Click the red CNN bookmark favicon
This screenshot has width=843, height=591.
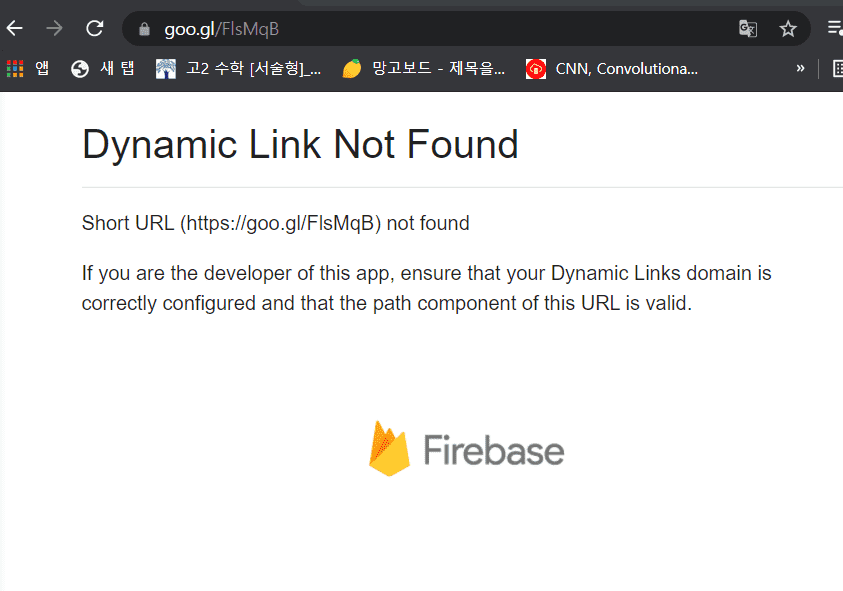[535, 69]
